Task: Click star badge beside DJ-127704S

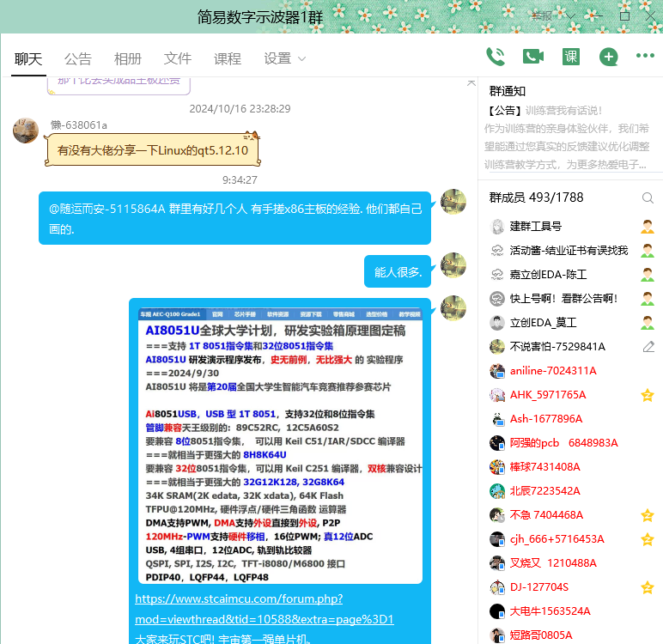Action: [x=648, y=587]
